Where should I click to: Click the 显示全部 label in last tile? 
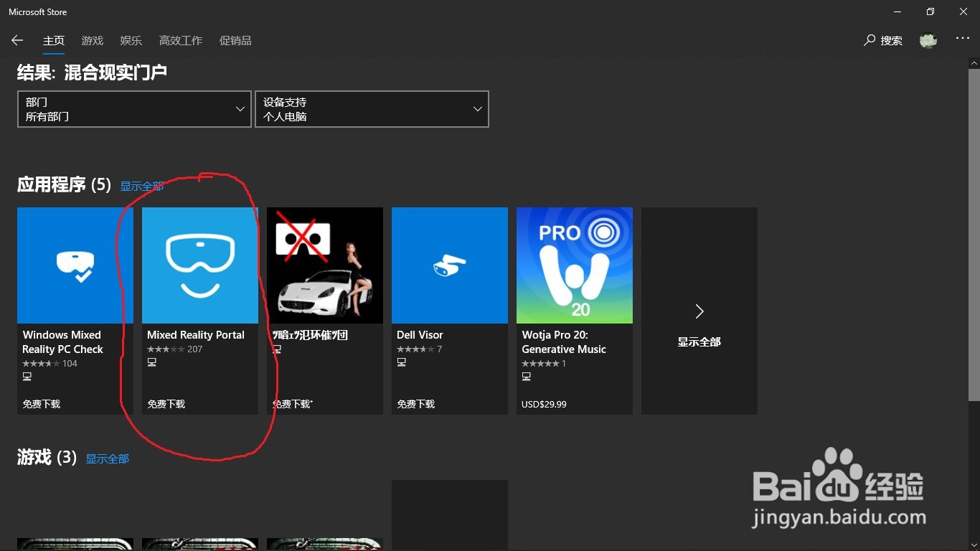pyautogui.click(x=699, y=342)
